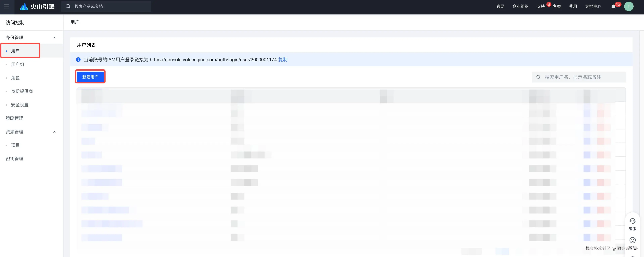Focus the 搜索用户名 search field
Viewport: 644px width, 257px height.
582,77
